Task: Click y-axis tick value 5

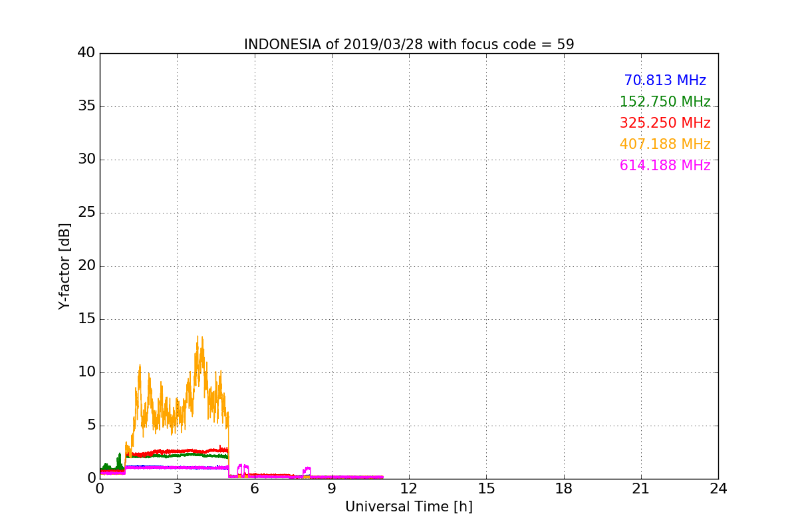Action: pyautogui.click(x=91, y=426)
